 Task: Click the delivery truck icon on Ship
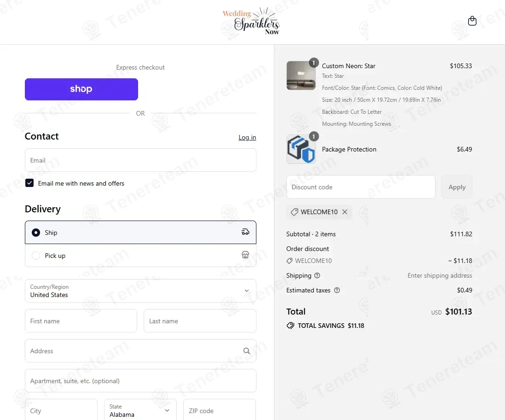coord(245,232)
